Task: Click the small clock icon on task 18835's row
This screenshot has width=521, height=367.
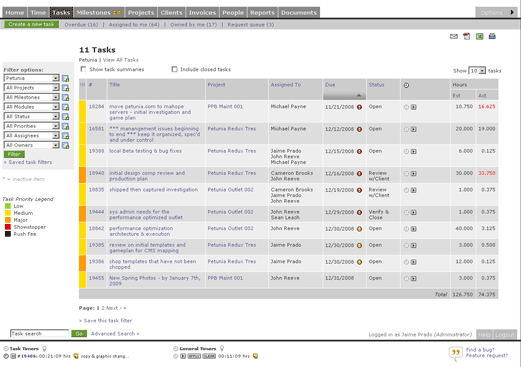Action: pos(406,190)
